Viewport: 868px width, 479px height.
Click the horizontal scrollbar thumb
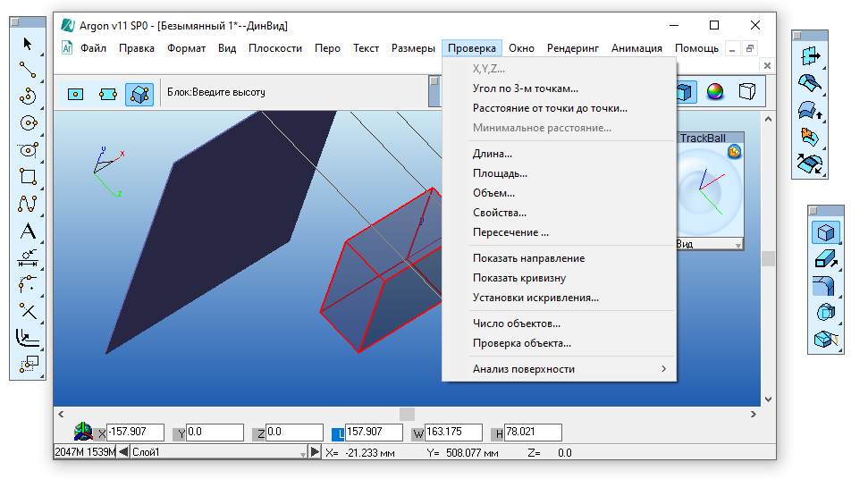(407, 415)
